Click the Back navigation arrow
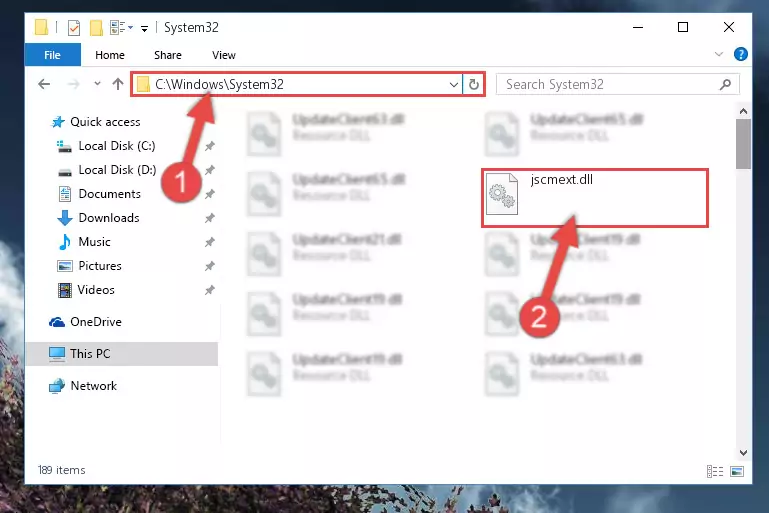Image resolution: width=769 pixels, height=513 pixels. point(44,84)
